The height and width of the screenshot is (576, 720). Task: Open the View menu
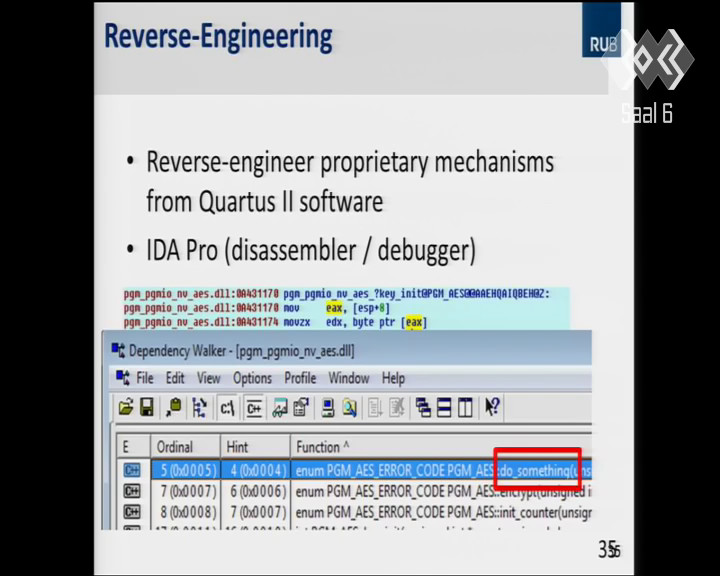point(208,378)
